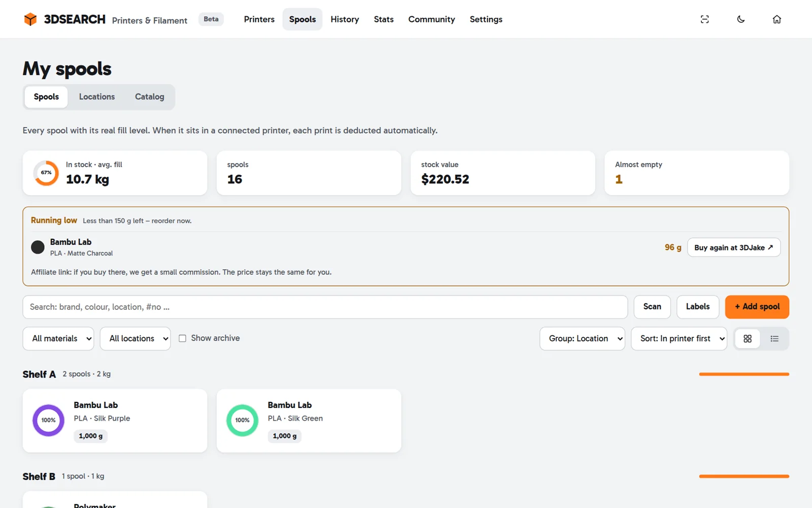Click the Silk Purple 100% fill ring

click(48, 420)
